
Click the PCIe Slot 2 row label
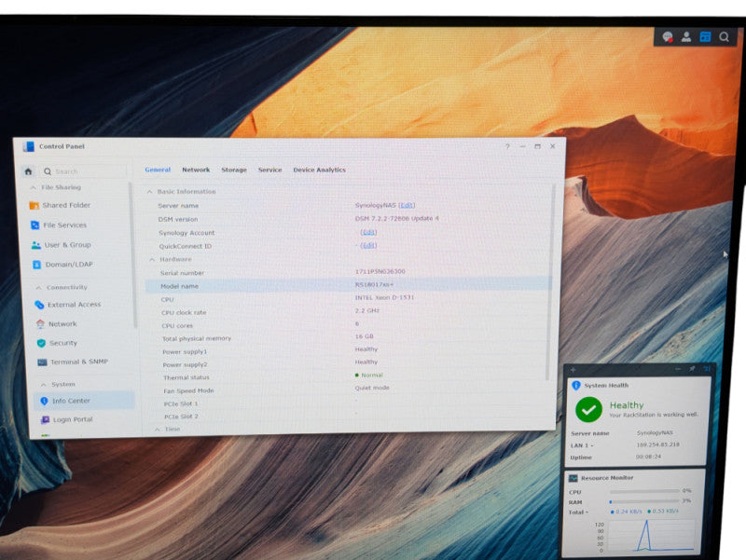tap(181, 417)
